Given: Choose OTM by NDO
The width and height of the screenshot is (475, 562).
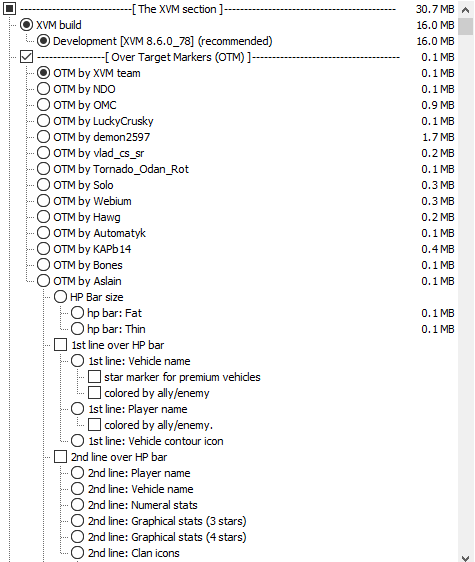Looking at the screenshot, I should tap(43, 89).
